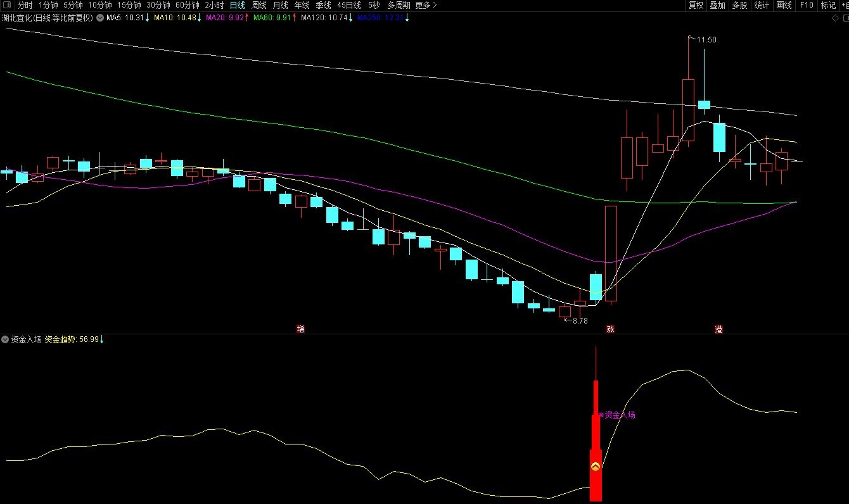Click the 港 event marker
Image resolution: width=849 pixels, height=504 pixels.
point(718,329)
